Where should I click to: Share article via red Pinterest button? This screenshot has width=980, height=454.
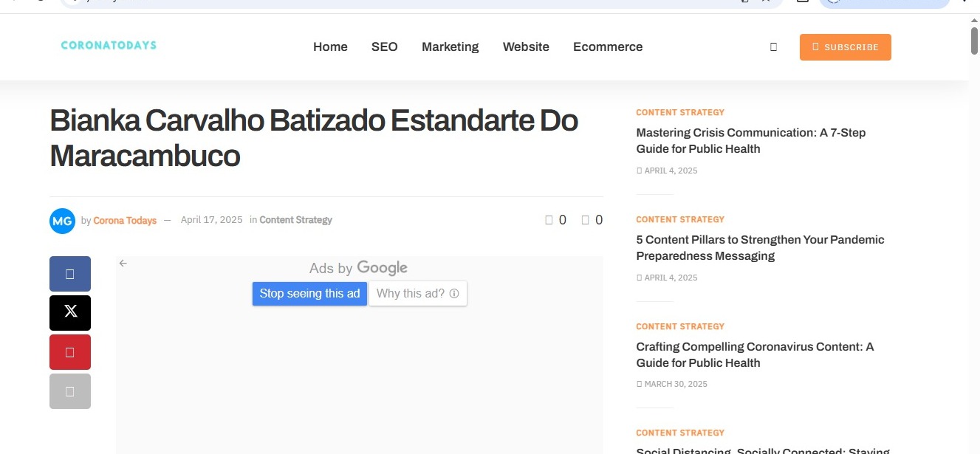pos(70,352)
